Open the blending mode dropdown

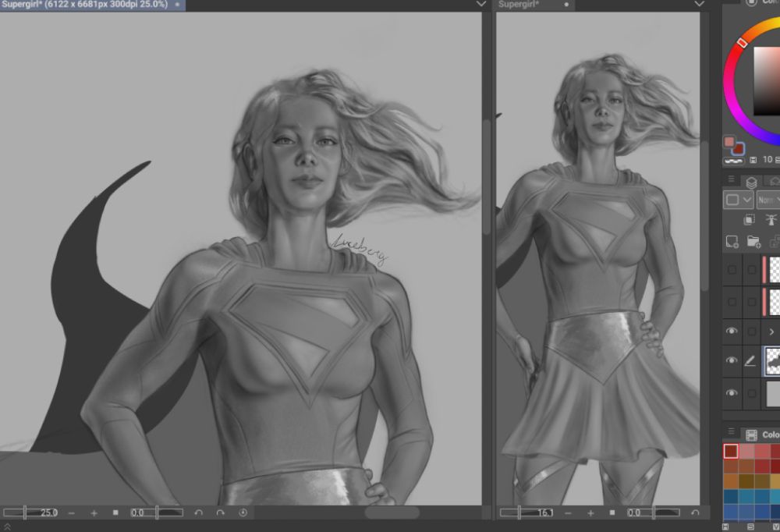768,200
